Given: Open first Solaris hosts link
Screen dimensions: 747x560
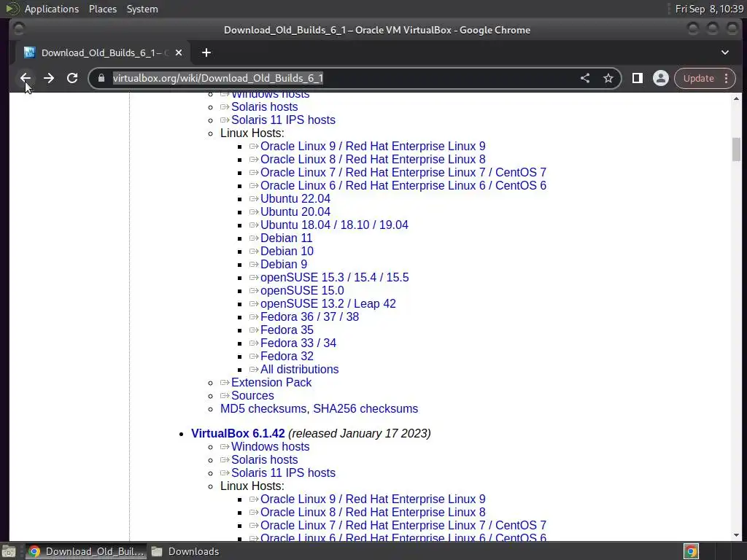Looking at the screenshot, I should click(264, 106).
